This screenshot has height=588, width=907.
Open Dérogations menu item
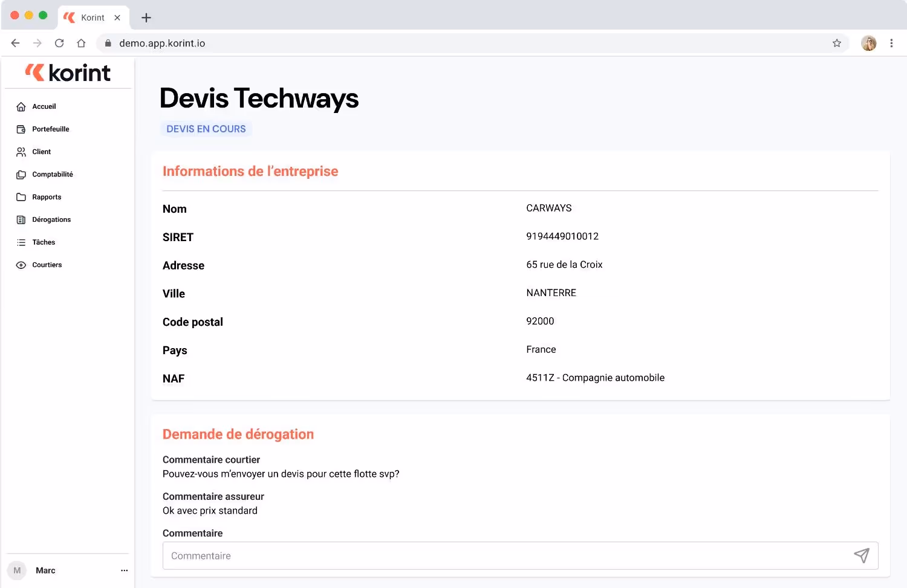click(x=51, y=220)
